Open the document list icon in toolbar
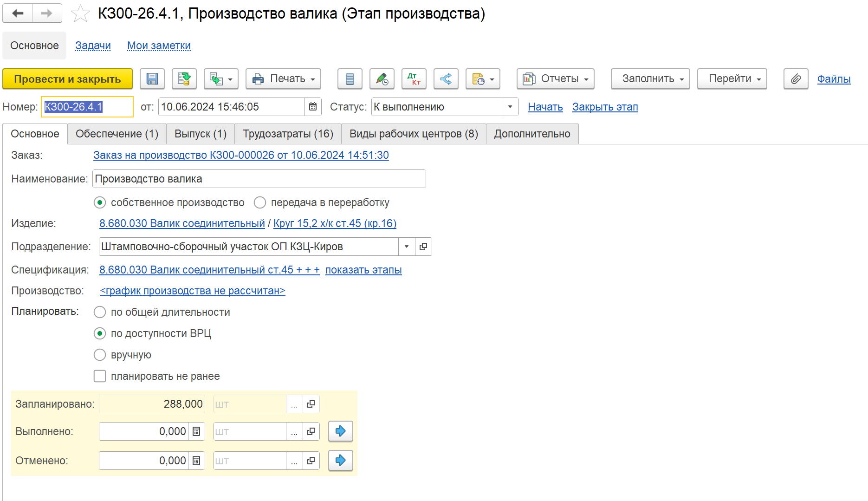The width and height of the screenshot is (868, 501). tap(350, 79)
